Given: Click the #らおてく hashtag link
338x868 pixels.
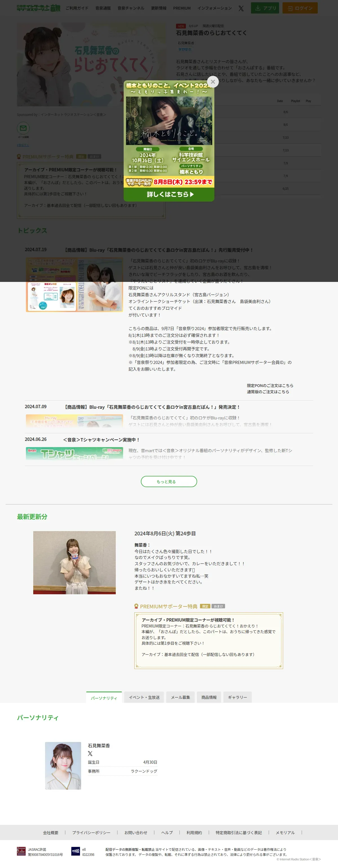Looking at the screenshot, I should click(23, 145).
